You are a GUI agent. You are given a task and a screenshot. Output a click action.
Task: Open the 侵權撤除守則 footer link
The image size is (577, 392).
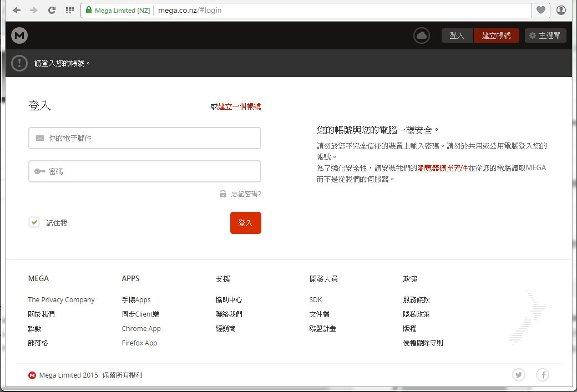pyautogui.click(x=423, y=343)
